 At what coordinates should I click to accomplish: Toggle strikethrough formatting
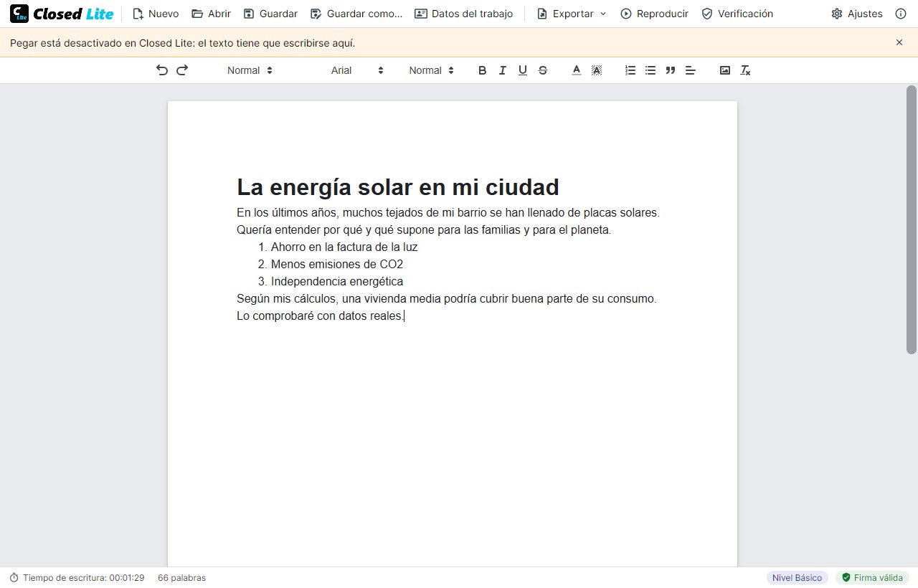[x=542, y=70]
